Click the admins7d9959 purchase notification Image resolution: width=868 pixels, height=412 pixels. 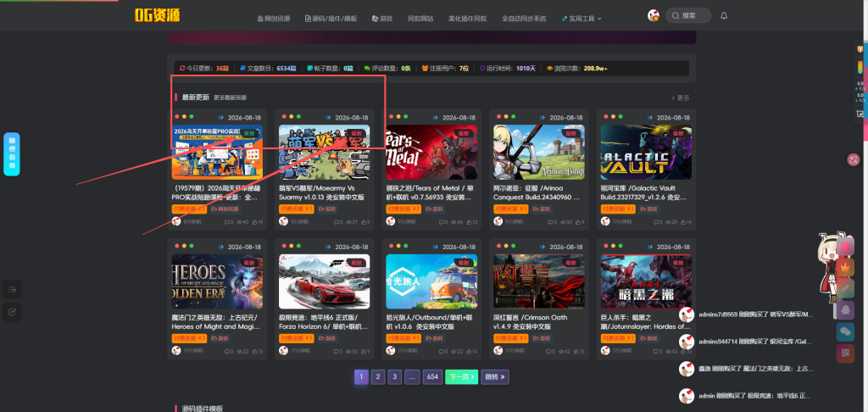746,315
